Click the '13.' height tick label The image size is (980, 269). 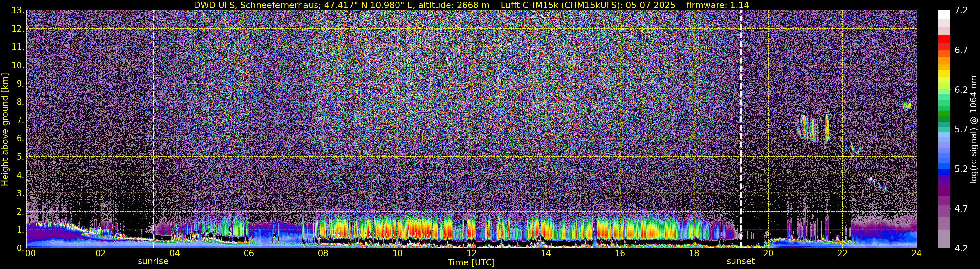[x=18, y=11]
